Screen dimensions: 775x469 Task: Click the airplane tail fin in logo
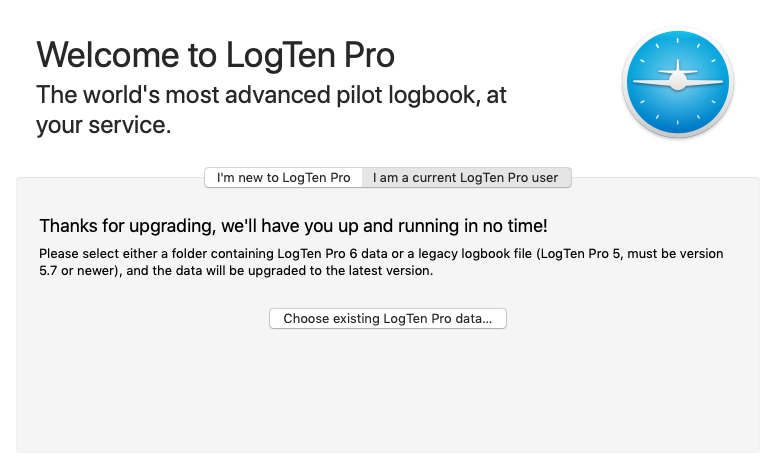coord(678,66)
